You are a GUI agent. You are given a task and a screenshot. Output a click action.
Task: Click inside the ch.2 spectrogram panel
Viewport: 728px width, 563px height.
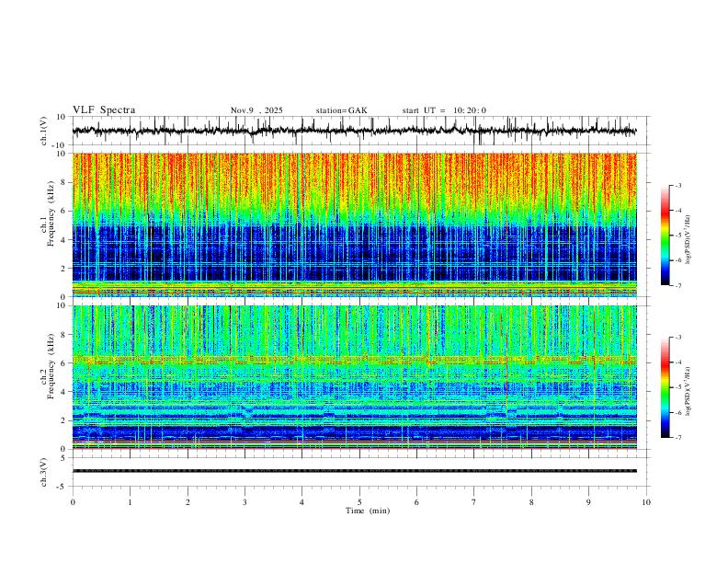click(x=354, y=377)
